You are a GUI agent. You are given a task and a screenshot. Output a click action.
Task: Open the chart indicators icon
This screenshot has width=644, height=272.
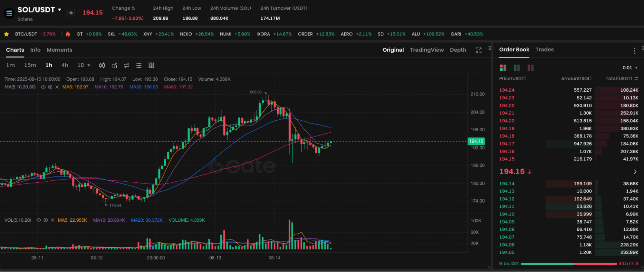[x=114, y=65]
